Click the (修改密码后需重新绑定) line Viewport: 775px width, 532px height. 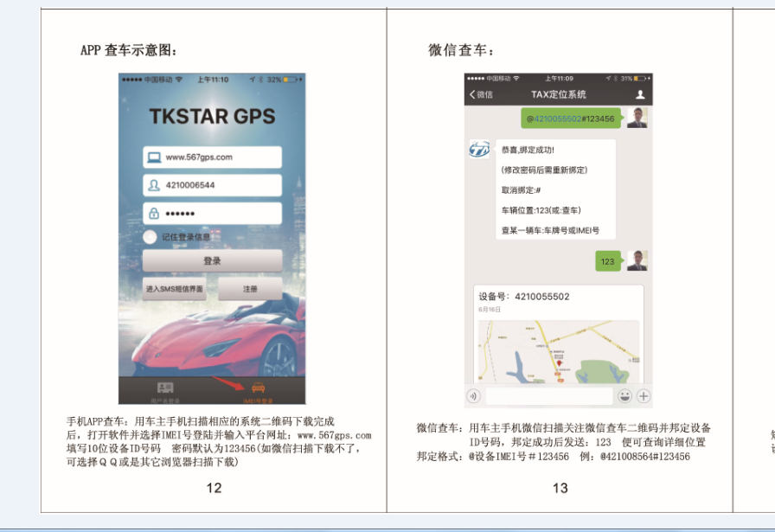click(x=544, y=170)
